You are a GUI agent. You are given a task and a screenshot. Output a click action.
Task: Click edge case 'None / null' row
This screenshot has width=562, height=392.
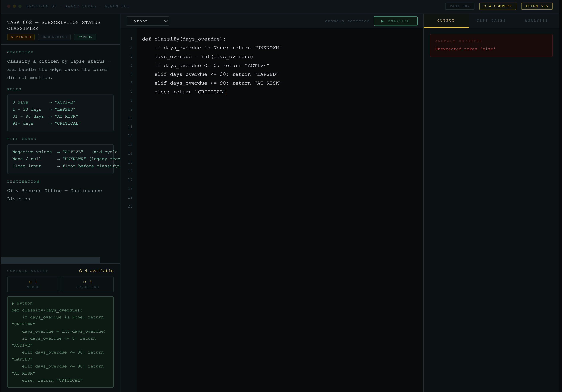(66, 159)
